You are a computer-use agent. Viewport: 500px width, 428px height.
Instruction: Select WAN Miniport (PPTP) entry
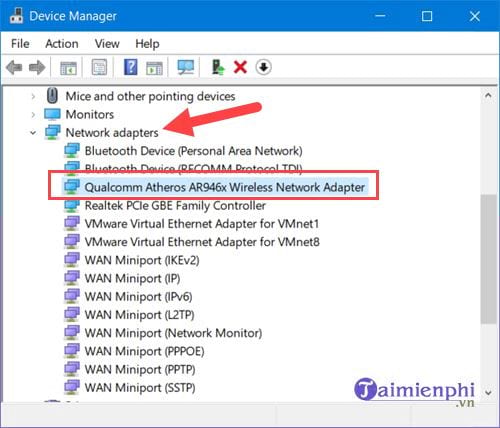tap(140, 369)
